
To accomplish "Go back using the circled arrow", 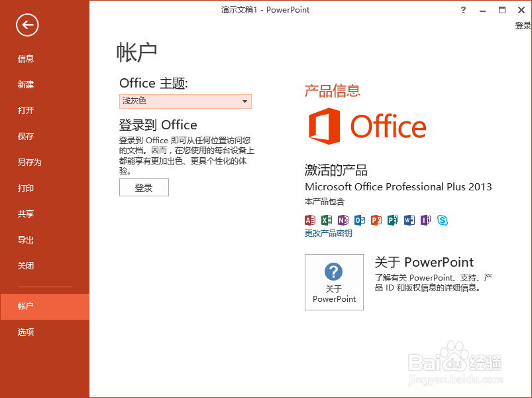I will 27,25.
